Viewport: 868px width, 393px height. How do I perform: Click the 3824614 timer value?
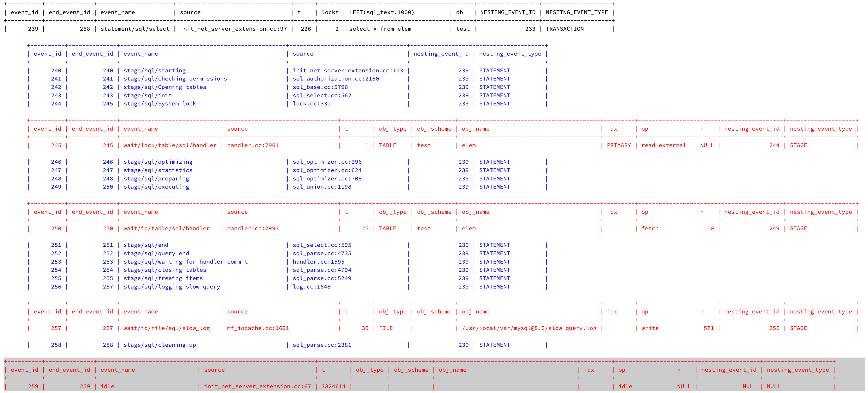pyautogui.click(x=333, y=387)
